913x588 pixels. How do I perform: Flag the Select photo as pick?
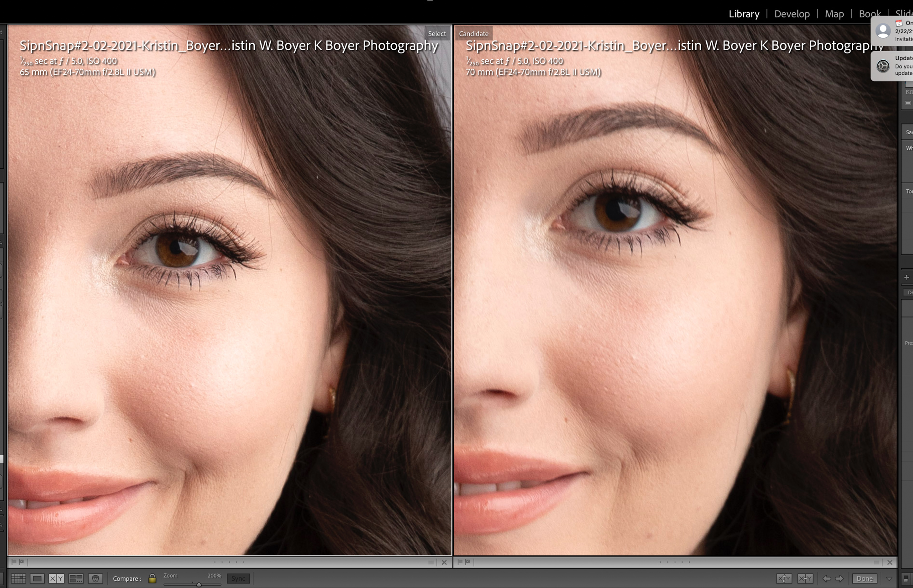pos(14,562)
